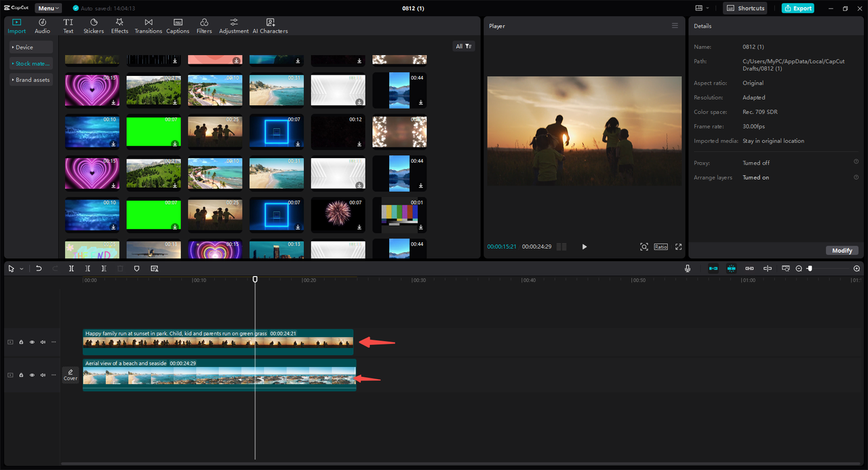The image size is (868, 470).
Task: Open the scopes/focus frame icon in player
Action: point(644,247)
